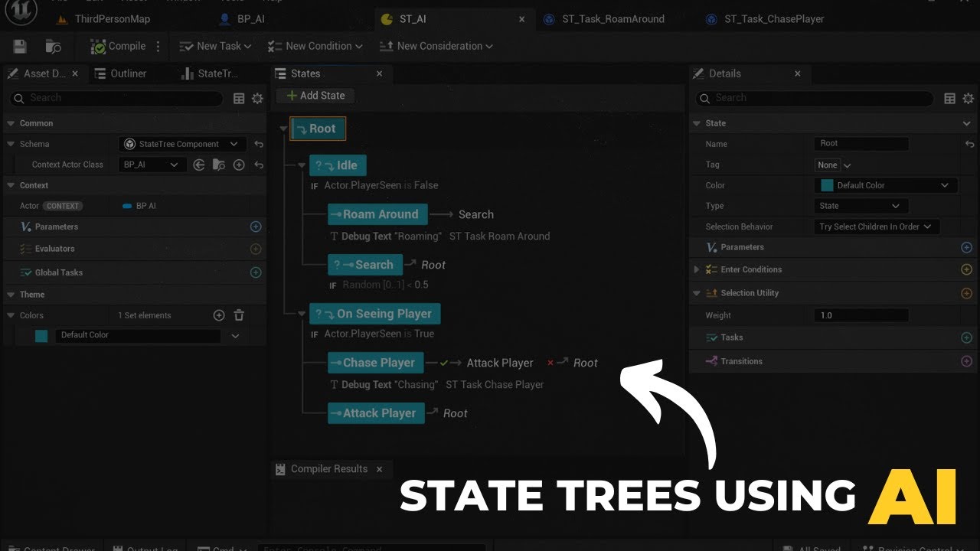The image size is (980, 551).
Task: Toggle property matrix icon in the Details panel
Action: click(950, 98)
